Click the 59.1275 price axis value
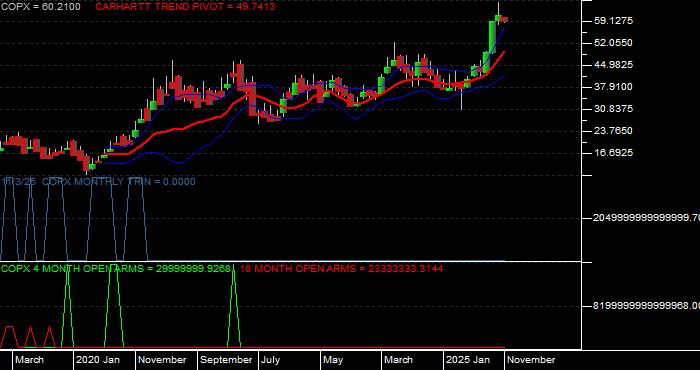Image resolution: width=700 pixels, height=370 pixels. click(x=613, y=21)
